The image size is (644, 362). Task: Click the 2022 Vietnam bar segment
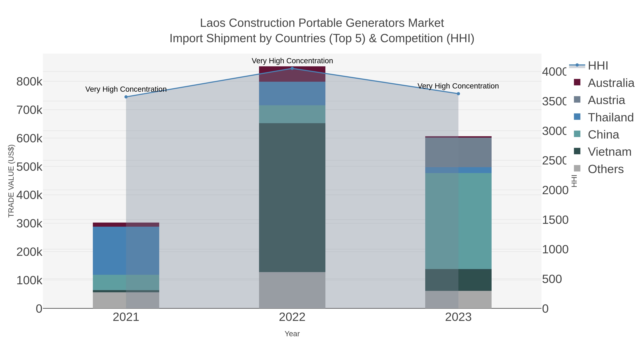click(292, 198)
